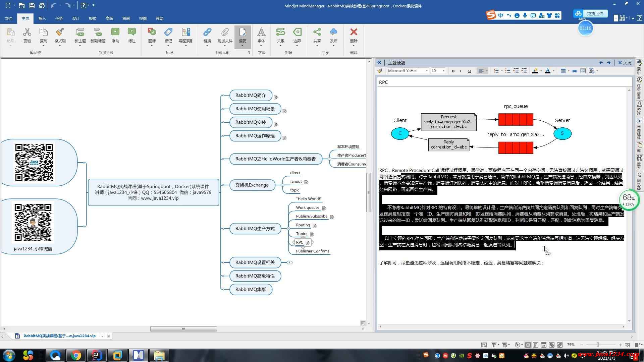Click the zoom slider handle in status bar
The image size is (644, 362).
[597, 345]
